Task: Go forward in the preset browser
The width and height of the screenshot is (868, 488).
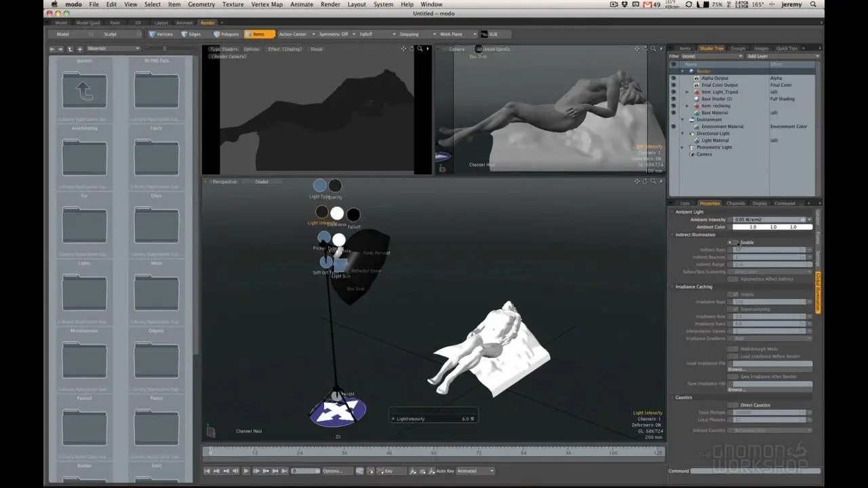Action: (61, 49)
